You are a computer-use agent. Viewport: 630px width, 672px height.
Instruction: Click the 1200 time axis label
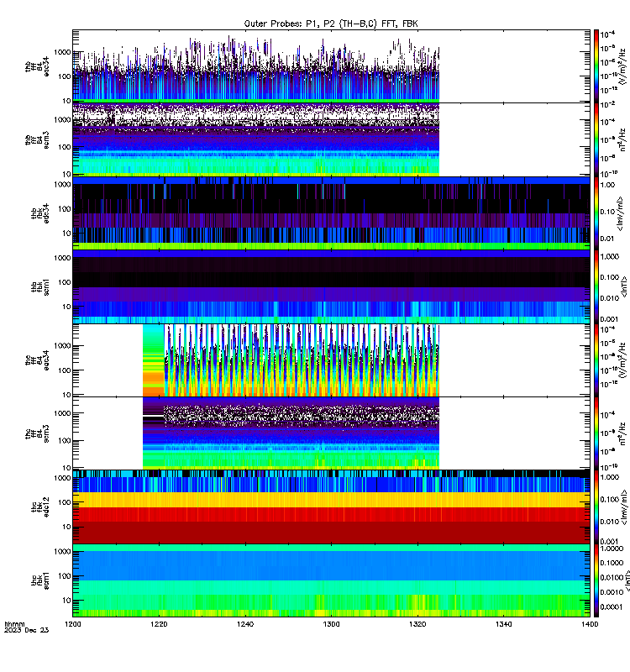[73, 624]
